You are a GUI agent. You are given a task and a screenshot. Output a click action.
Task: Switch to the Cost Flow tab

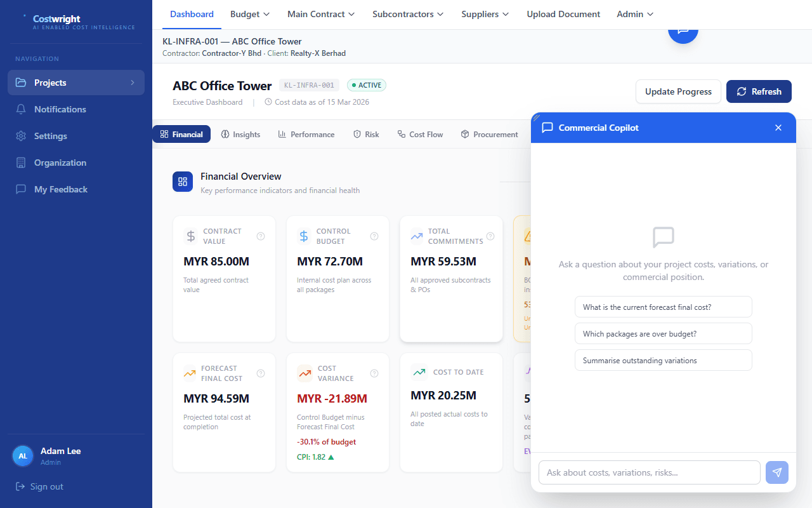[420, 134]
